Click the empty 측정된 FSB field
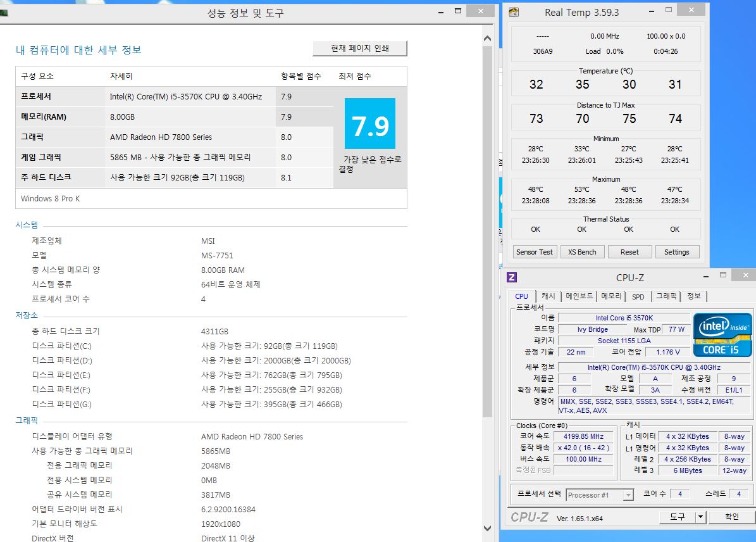 point(583,470)
